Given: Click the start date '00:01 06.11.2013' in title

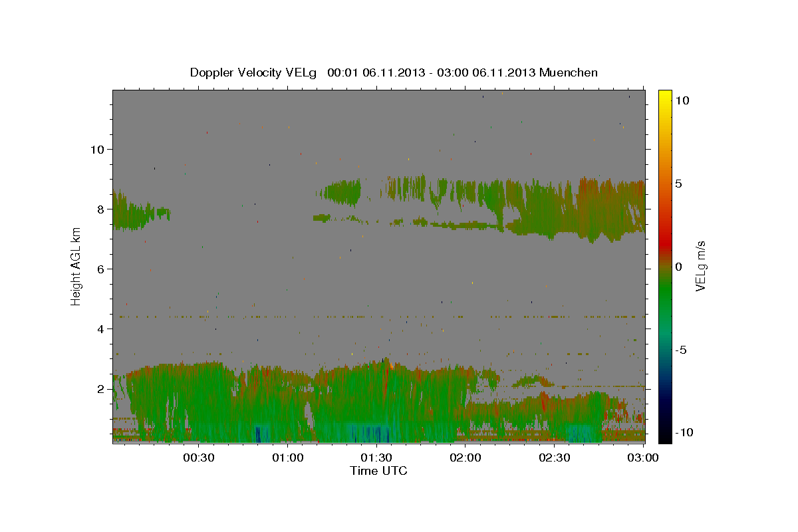Looking at the screenshot, I should (x=375, y=72).
